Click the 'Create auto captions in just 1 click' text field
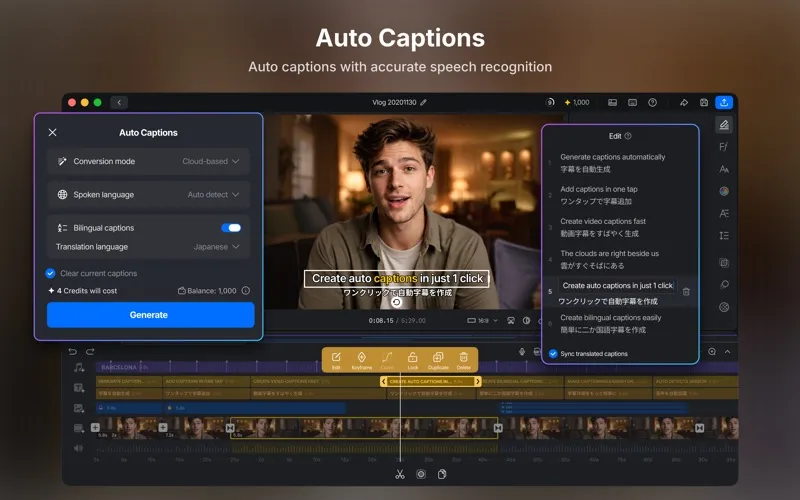This screenshot has width=800, height=500. pyautogui.click(x=617, y=286)
